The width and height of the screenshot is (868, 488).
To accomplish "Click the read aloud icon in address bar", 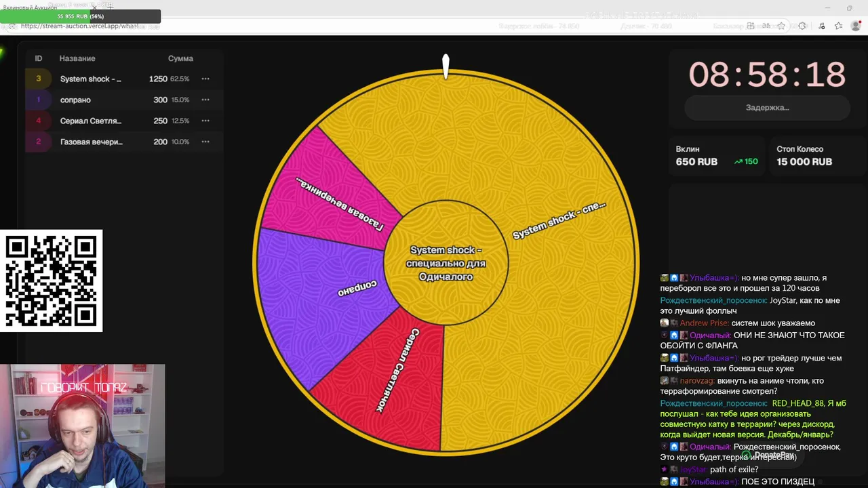I will pyautogui.click(x=766, y=26).
